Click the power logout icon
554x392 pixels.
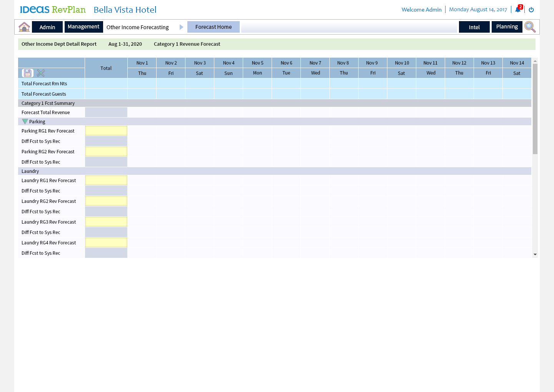[531, 10]
